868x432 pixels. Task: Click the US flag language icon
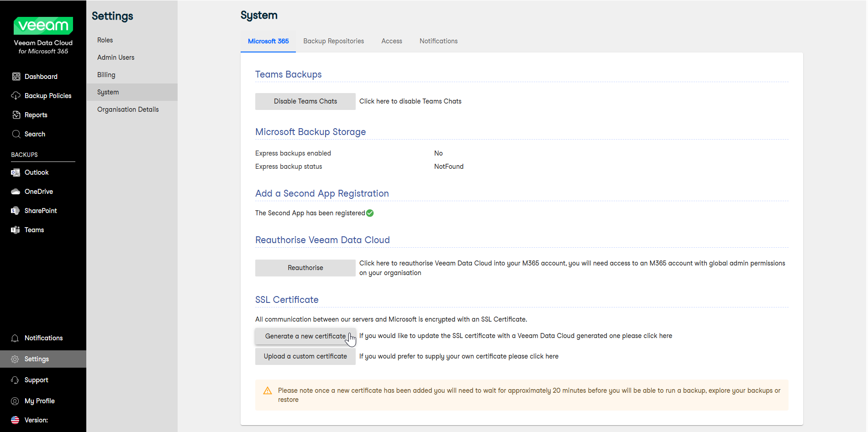(15, 420)
